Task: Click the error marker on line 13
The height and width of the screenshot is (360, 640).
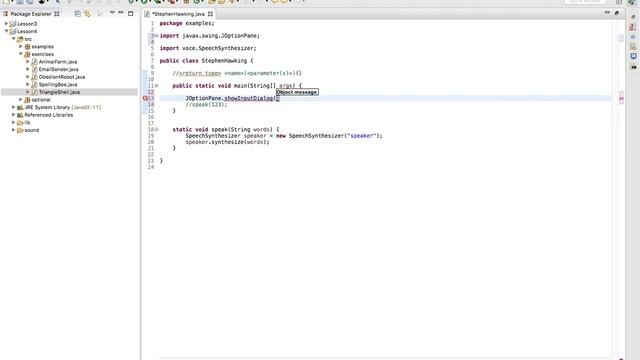Action: (145, 98)
